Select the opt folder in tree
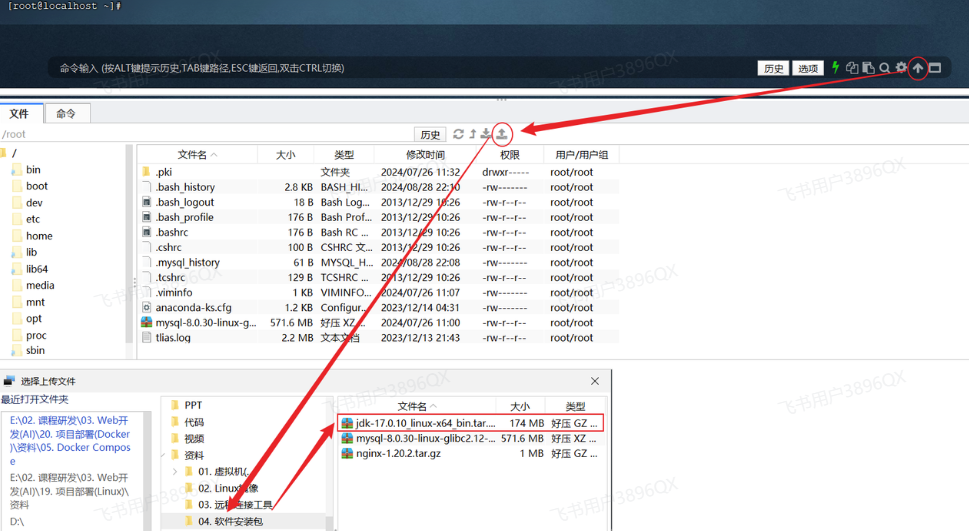This screenshot has height=531, width=969. tap(34, 319)
